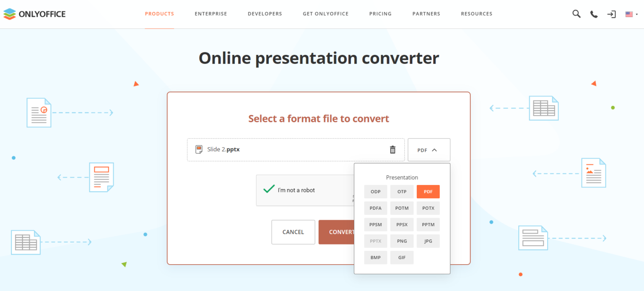Select ODP as output format
The width and height of the screenshot is (644, 291).
pos(375,192)
